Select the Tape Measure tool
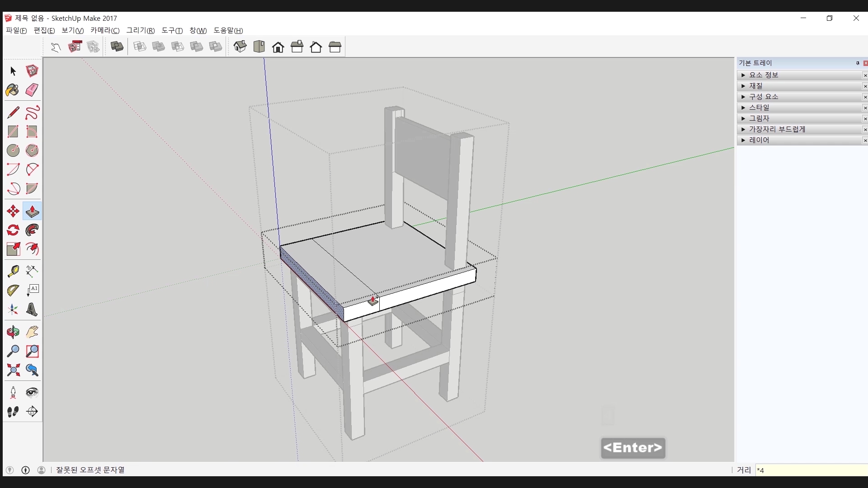Screen dimensions: 868x488 [x=13, y=271]
